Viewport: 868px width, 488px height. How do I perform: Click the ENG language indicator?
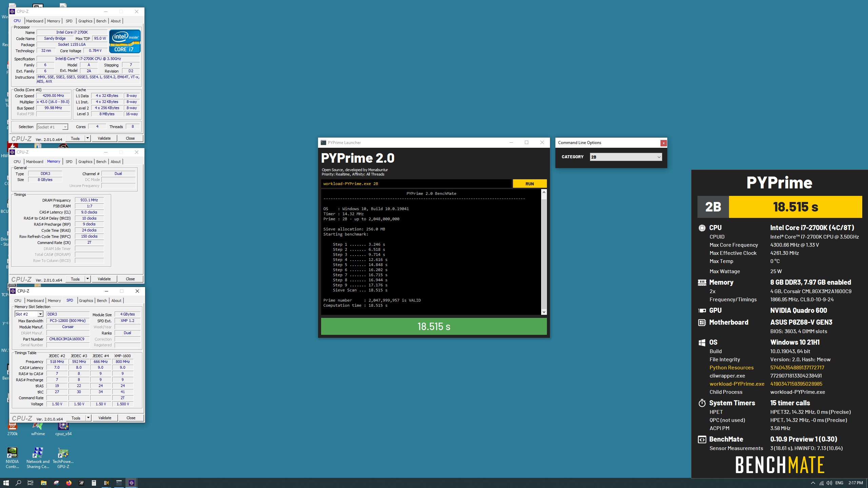[x=839, y=483]
